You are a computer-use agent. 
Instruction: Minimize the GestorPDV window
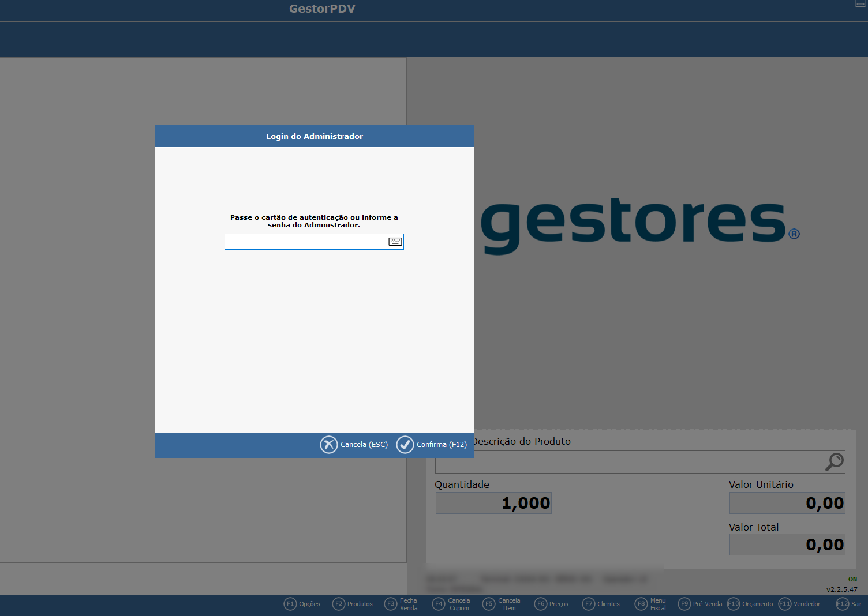point(860,3)
